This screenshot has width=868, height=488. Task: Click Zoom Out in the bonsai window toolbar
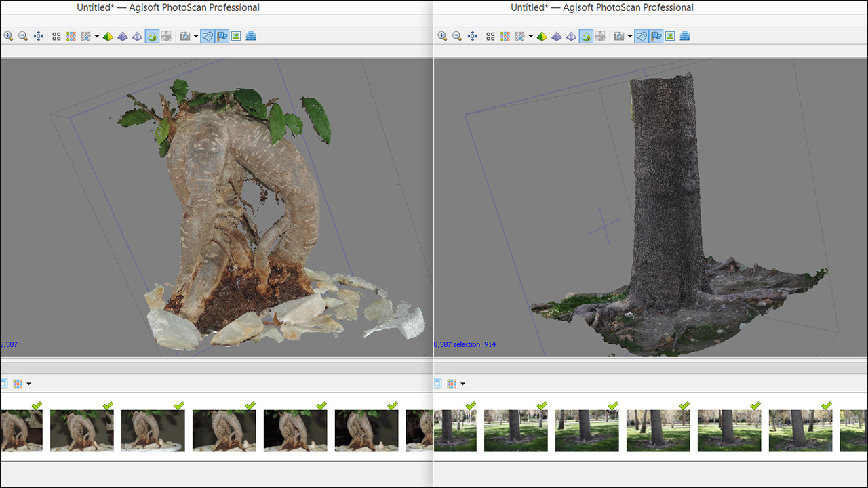pos(23,37)
